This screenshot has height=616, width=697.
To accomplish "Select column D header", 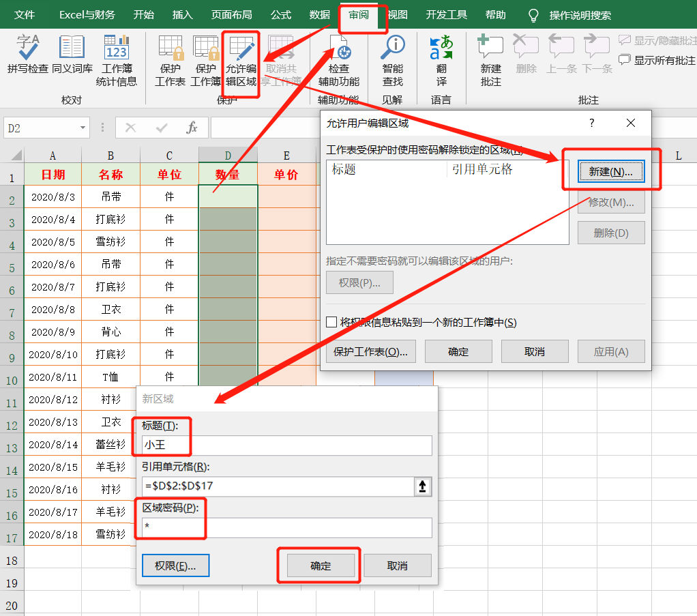I will pos(228,156).
